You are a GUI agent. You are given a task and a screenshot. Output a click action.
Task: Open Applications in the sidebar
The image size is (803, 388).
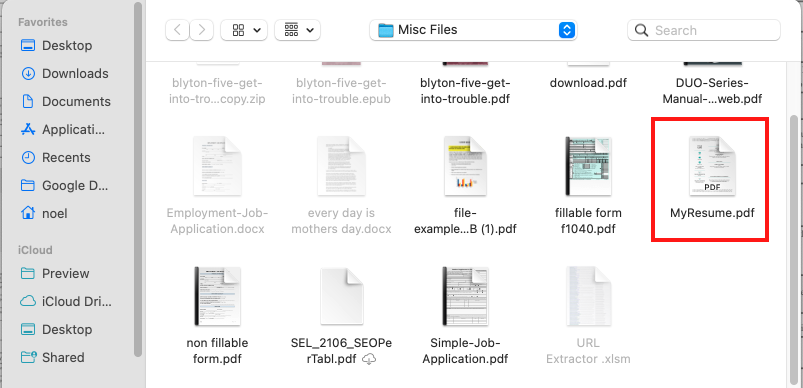click(x=64, y=130)
